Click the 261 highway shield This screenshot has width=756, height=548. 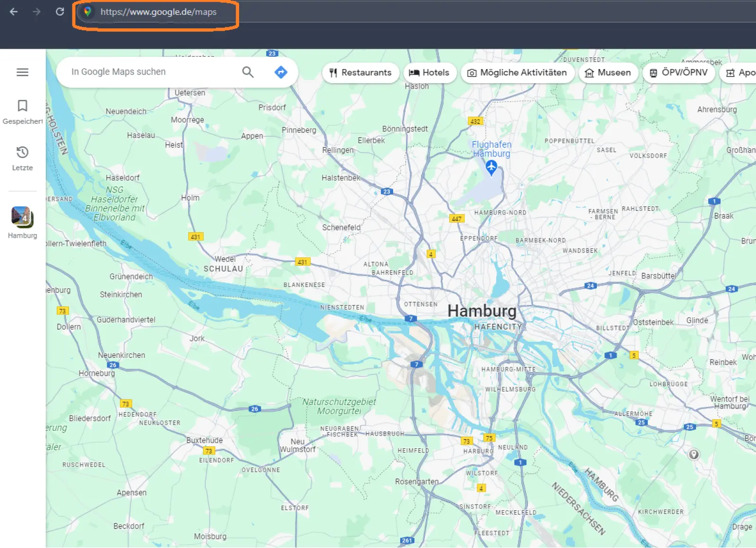pyautogui.click(x=407, y=540)
